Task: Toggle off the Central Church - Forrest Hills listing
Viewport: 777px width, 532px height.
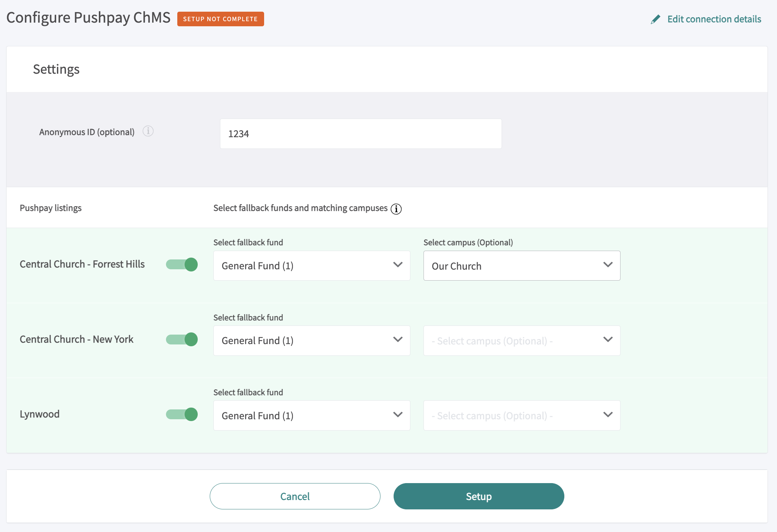Action: (x=181, y=264)
